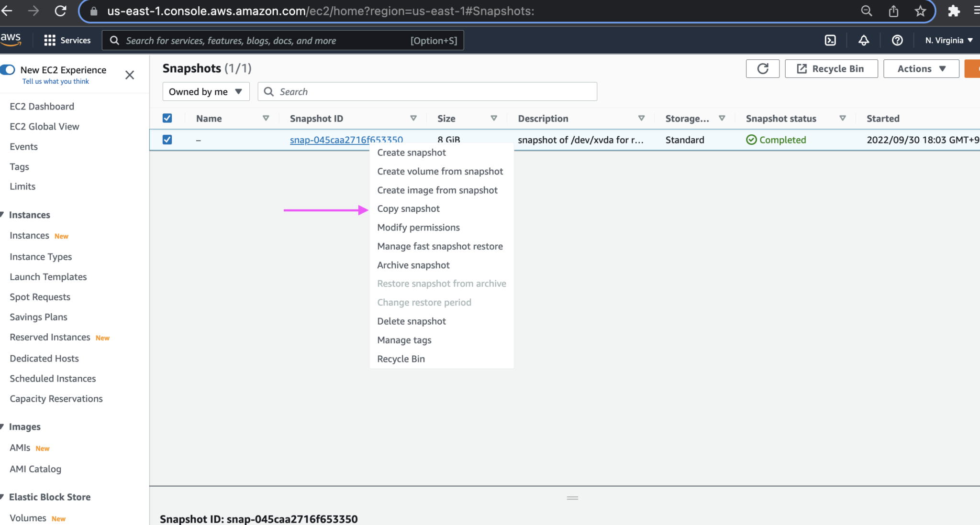Open the Services menu grid
This screenshot has height=525, width=980.
point(67,40)
